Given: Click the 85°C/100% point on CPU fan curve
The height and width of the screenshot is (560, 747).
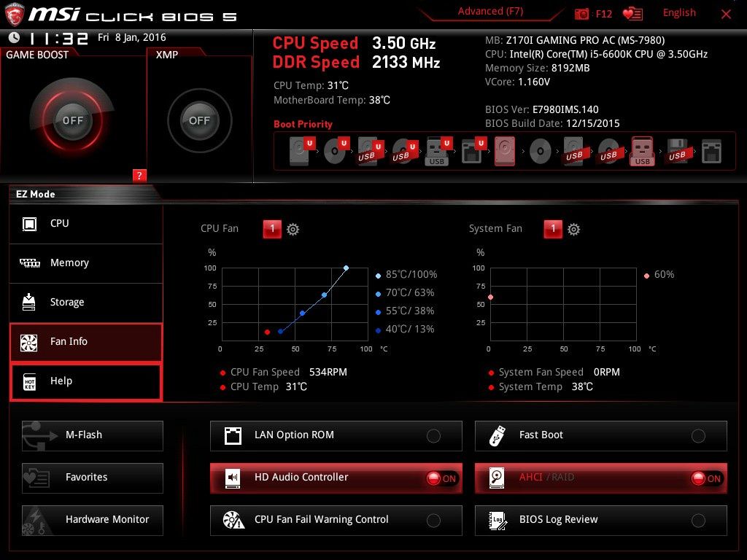Looking at the screenshot, I should coord(346,268).
